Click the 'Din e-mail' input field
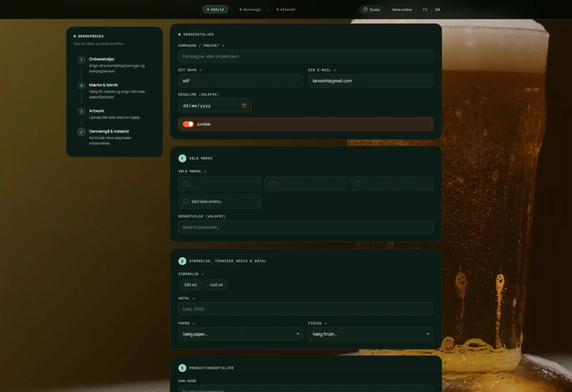This screenshot has height=392, width=572. coord(371,81)
